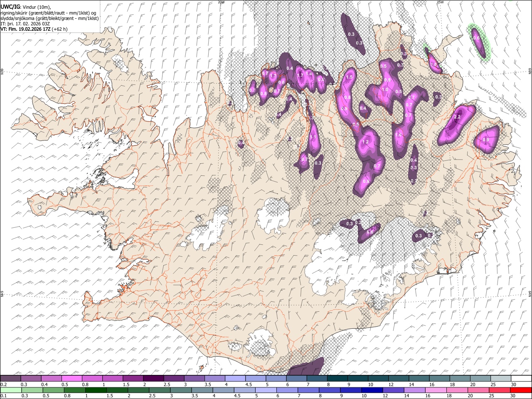Click the pale grey swatch between 25 and 30, upper scale

coord(500,378)
